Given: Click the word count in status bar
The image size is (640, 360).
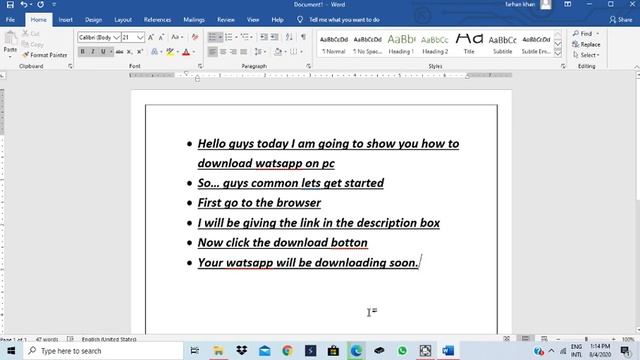Looking at the screenshot, I should click(x=47, y=339).
